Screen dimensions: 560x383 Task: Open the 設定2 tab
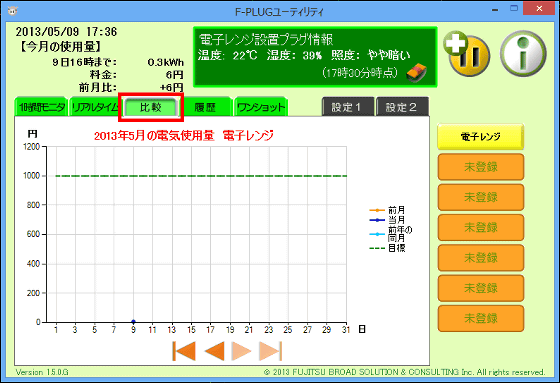[402, 107]
